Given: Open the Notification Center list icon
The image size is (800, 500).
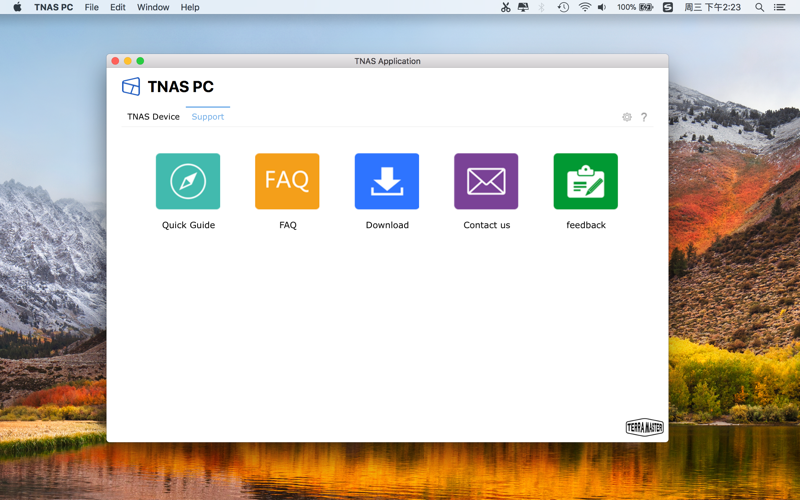Looking at the screenshot, I should [779, 7].
